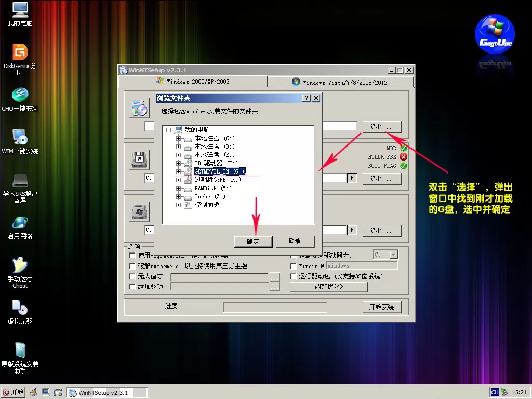Click 确定 to confirm folder selection
This screenshot has height=399, width=532.
point(253,242)
